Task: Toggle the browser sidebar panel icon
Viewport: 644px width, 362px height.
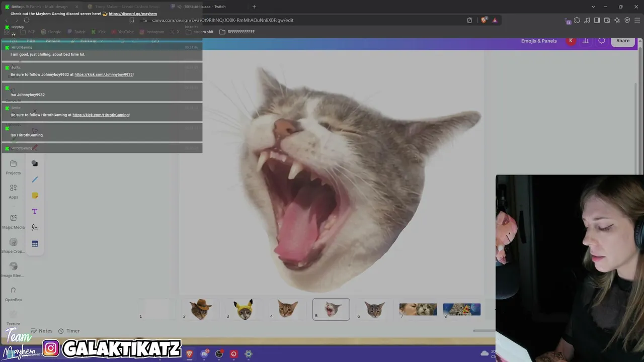Action: [x=597, y=20]
